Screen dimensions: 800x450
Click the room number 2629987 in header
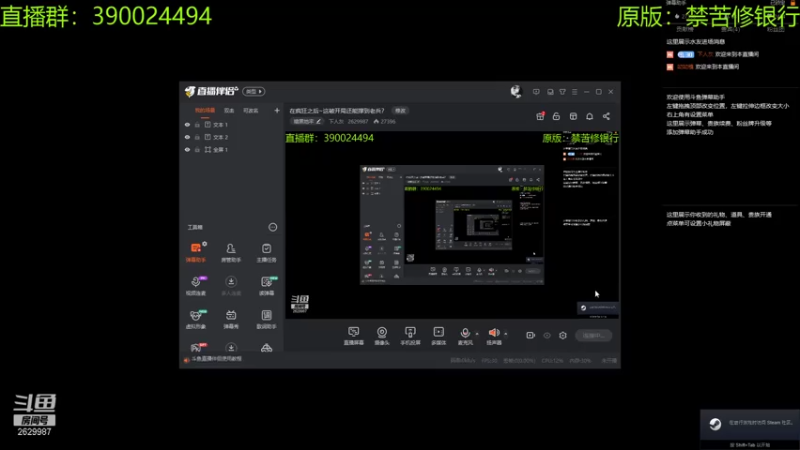point(358,121)
